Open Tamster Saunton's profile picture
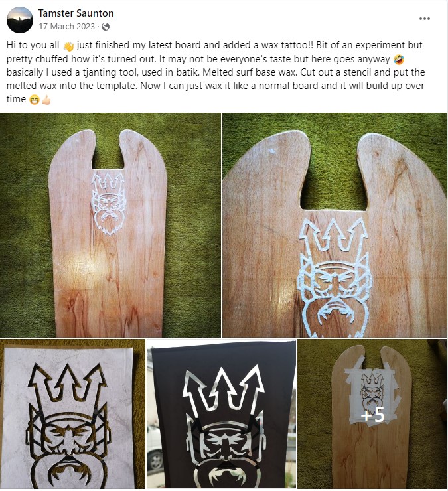The image size is (448, 491). pos(20,20)
